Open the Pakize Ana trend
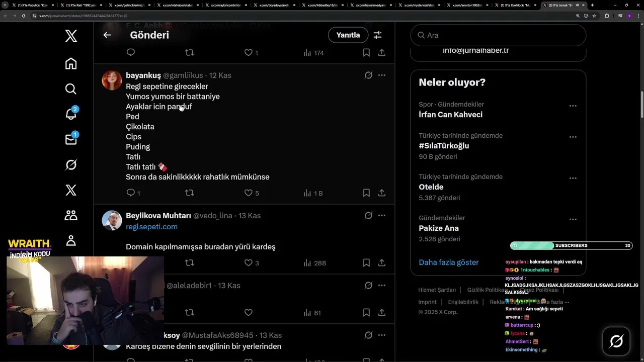 click(x=439, y=228)
